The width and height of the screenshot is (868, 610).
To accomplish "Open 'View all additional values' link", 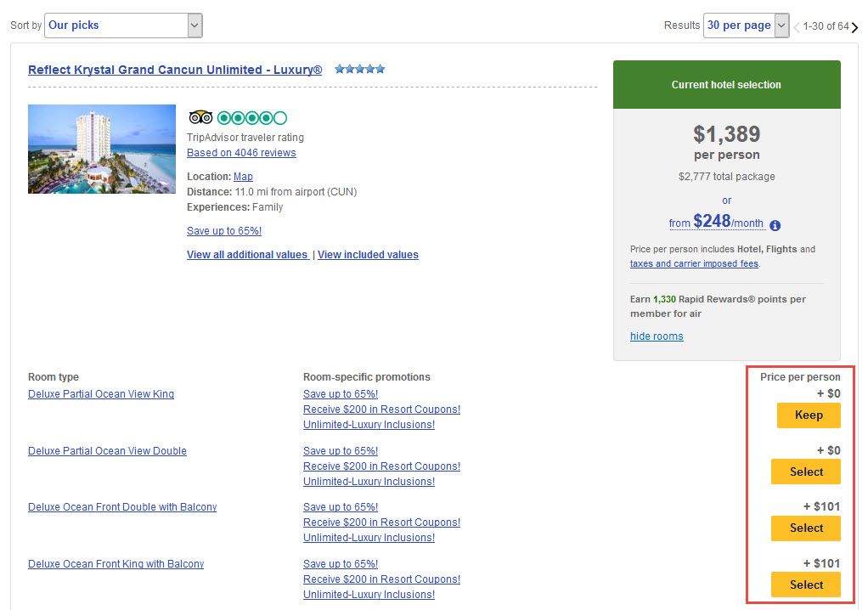I will [247, 255].
